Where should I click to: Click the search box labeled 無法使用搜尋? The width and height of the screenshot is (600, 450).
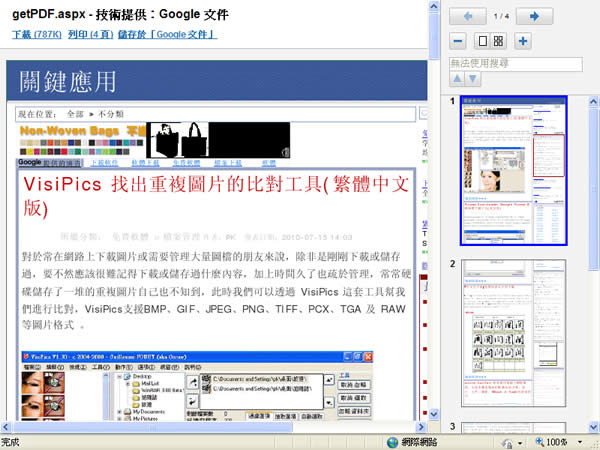[516, 64]
